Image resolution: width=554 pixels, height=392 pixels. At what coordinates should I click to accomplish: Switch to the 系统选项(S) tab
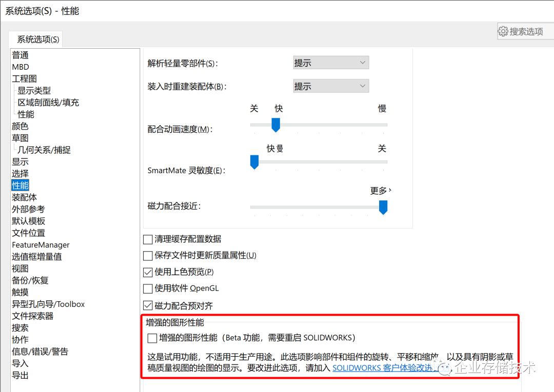coord(35,38)
